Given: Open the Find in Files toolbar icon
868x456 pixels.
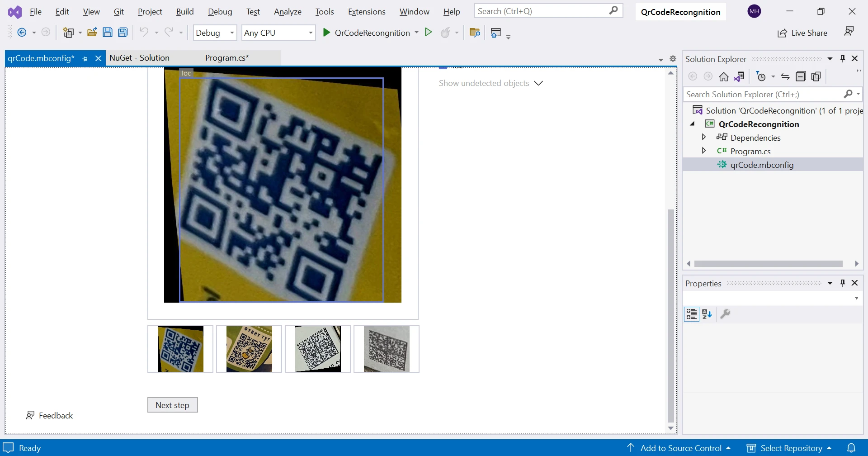Looking at the screenshot, I should tap(475, 33).
